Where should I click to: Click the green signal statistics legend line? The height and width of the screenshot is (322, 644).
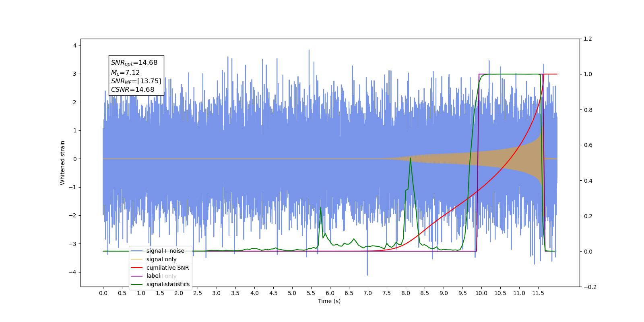137,284
